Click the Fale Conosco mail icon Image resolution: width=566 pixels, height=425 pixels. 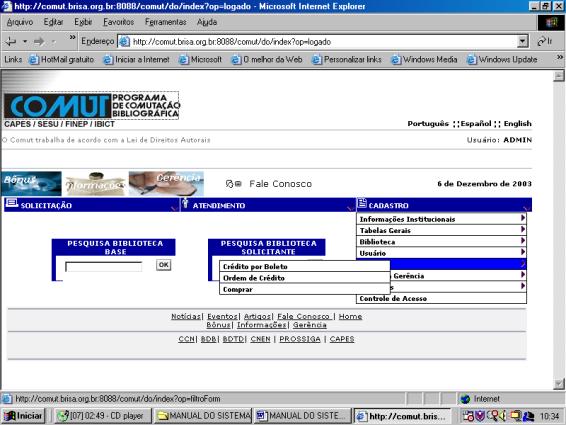(x=234, y=184)
